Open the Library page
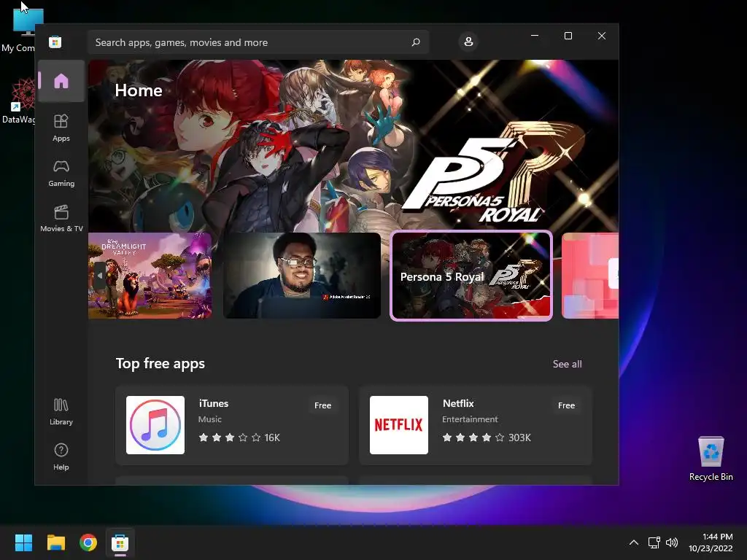The height and width of the screenshot is (560, 747). pyautogui.click(x=61, y=412)
